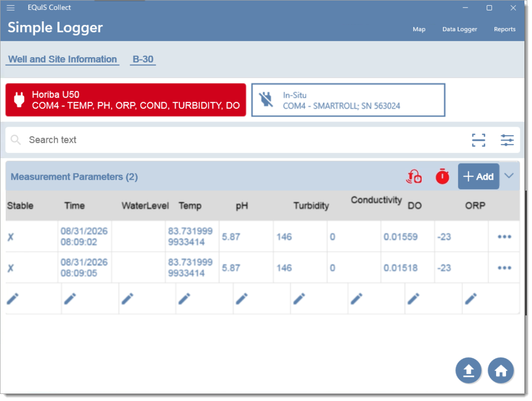Viewport: 532px width, 401px height.
Task: Edit the WaterLevel column pencil icon
Action: [x=127, y=299]
